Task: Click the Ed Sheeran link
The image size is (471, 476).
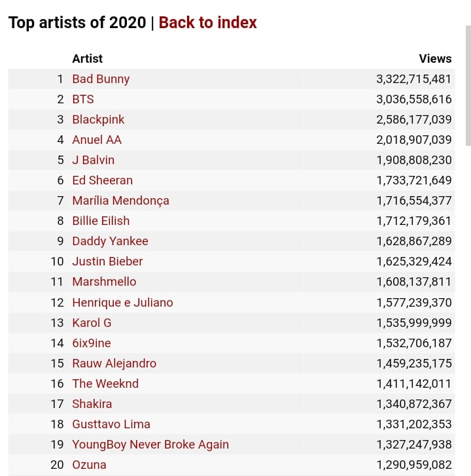Action: tap(102, 180)
